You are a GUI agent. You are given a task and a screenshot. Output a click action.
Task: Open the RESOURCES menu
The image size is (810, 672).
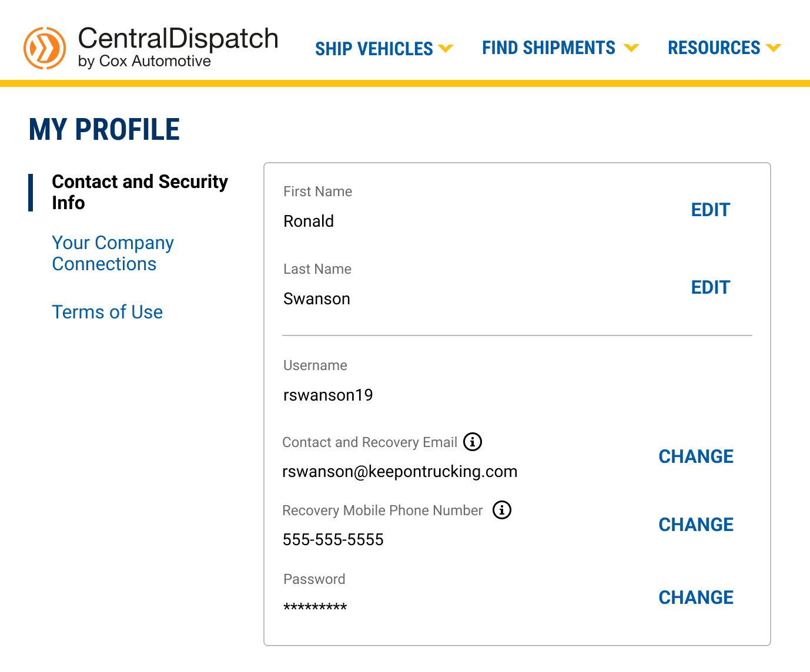coord(713,47)
